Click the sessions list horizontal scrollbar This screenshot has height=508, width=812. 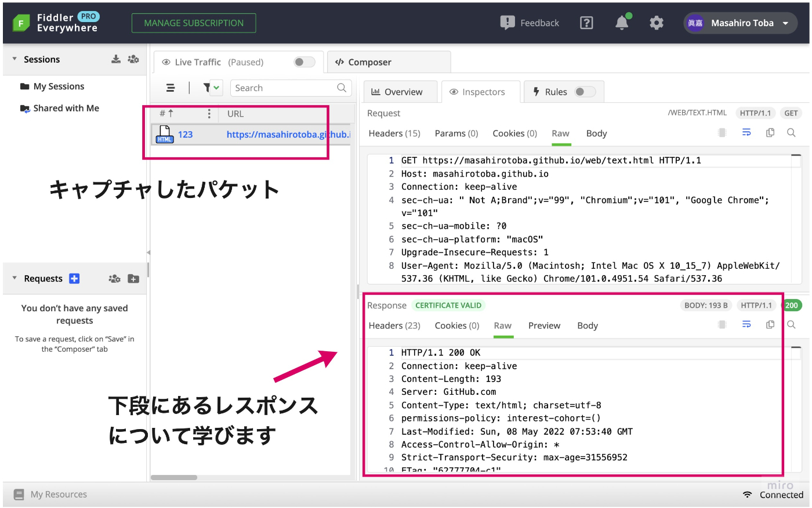(x=174, y=477)
